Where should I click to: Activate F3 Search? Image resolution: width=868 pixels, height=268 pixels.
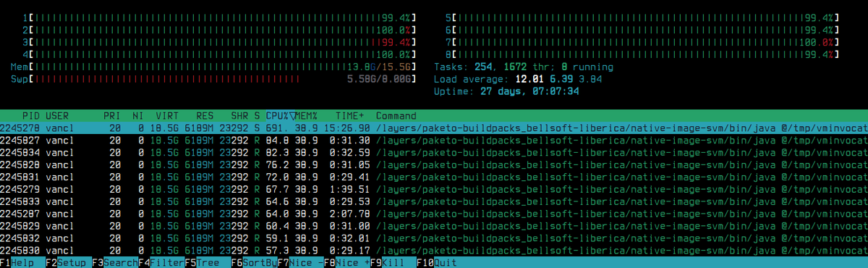(x=115, y=262)
